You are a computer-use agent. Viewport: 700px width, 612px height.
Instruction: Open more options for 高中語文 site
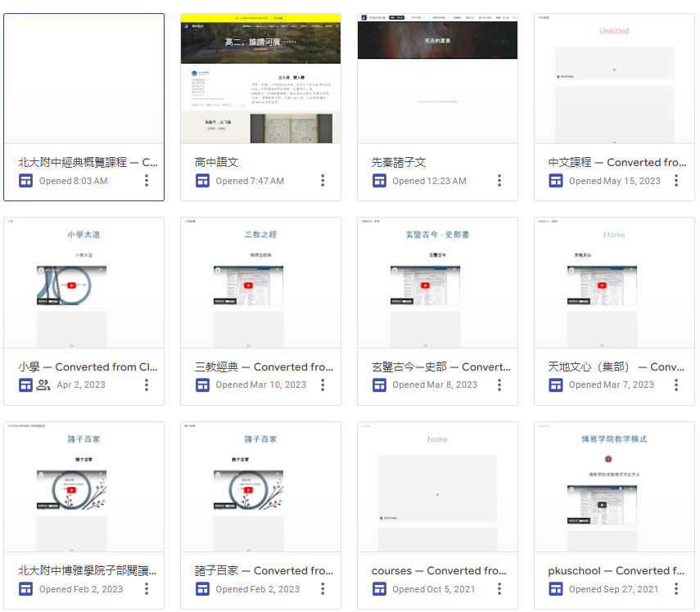[x=323, y=181]
